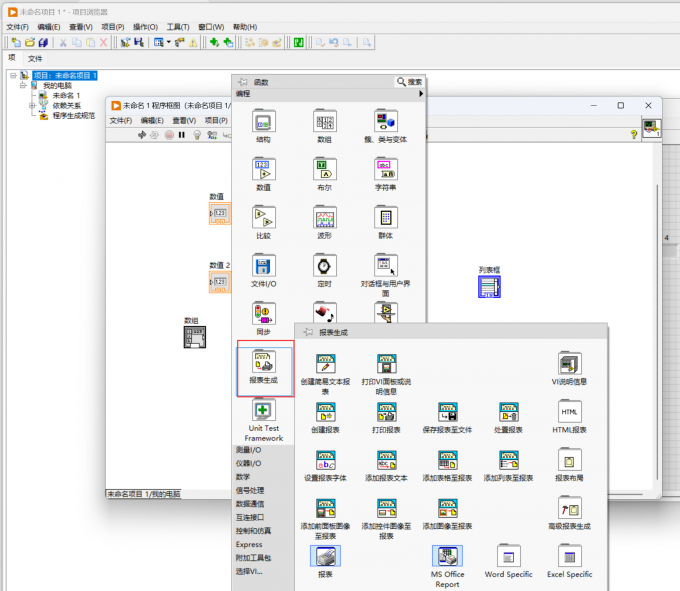Open 帮助(H) menu in project explorer
The height and width of the screenshot is (591, 680).
[x=245, y=27]
